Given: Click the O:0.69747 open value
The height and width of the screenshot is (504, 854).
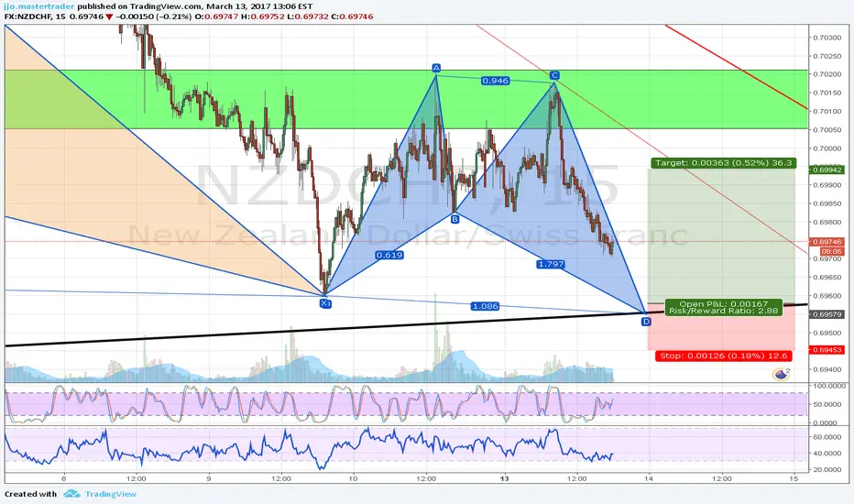Looking at the screenshot, I should pyautogui.click(x=216, y=16).
